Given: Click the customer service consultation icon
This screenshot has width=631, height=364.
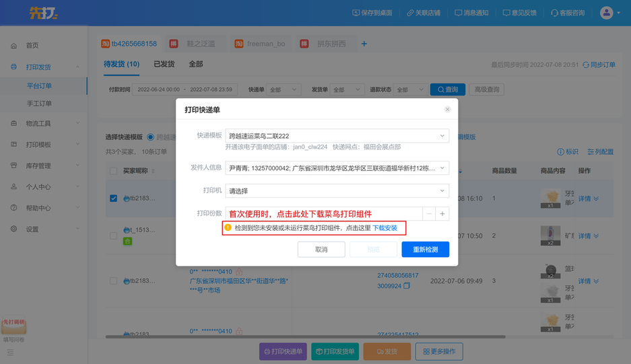Looking at the screenshot, I should pos(554,13).
